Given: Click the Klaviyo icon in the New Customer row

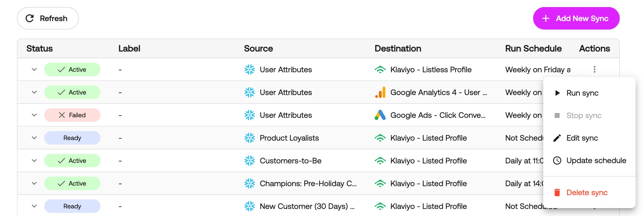Looking at the screenshot, I should 380,206.
